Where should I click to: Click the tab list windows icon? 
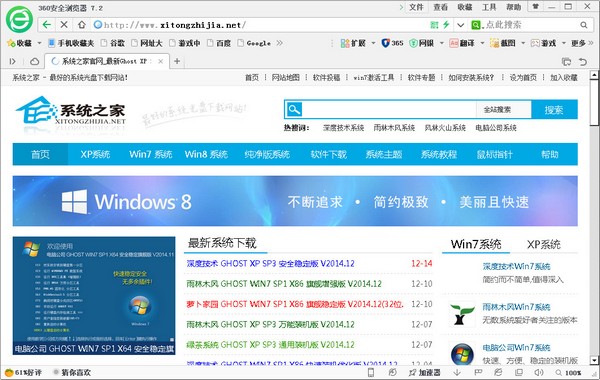566,62
